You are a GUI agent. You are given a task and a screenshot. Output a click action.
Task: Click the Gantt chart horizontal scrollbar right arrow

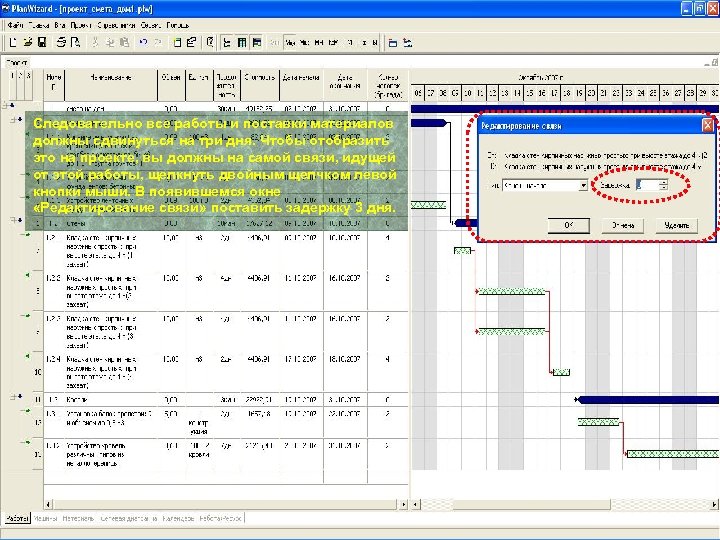714,504
